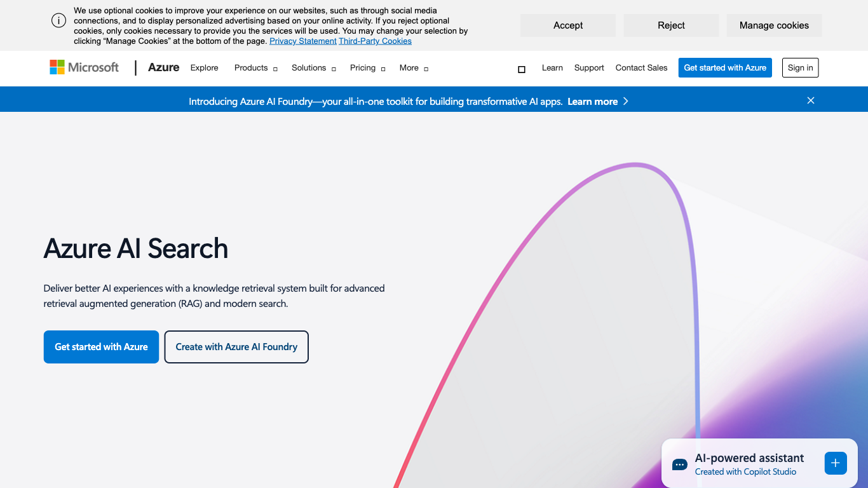Click hero Get started with Azure button

(x=101, y=347)
